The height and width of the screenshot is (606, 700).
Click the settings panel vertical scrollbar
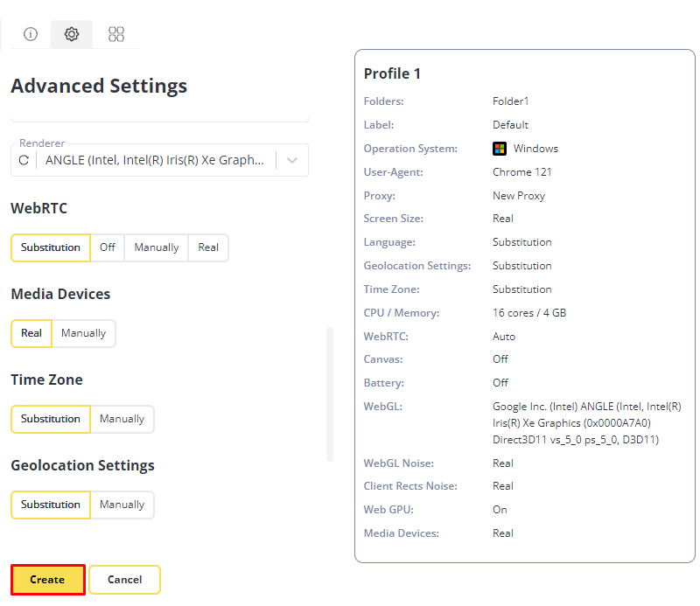tap(330, 394)
